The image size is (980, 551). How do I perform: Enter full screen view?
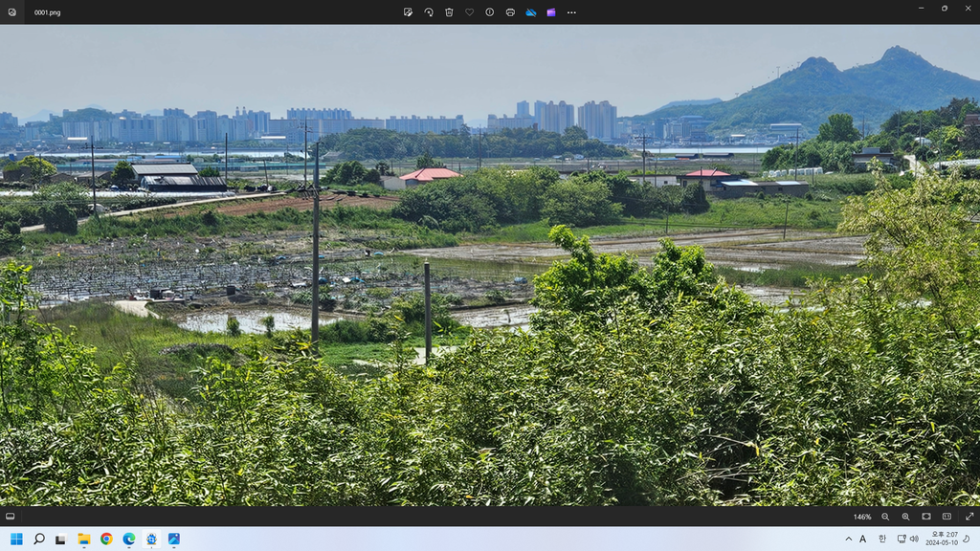969,517
